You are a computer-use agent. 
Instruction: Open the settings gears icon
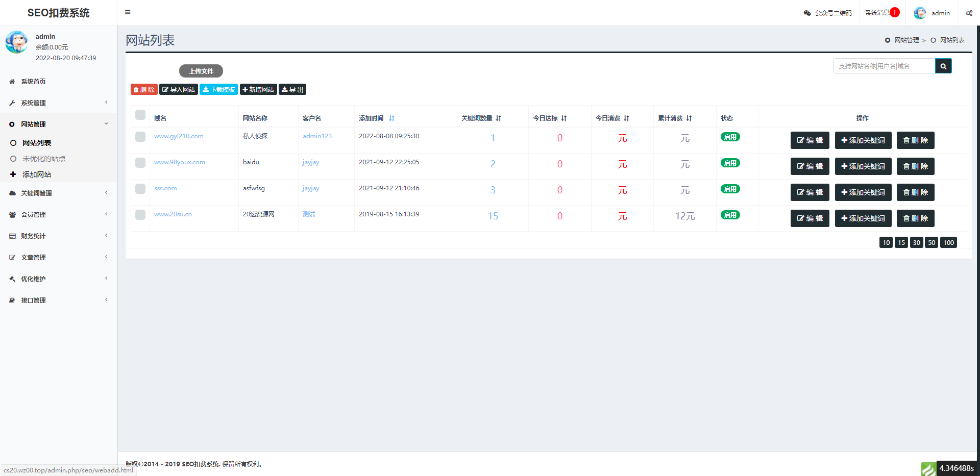969,13
